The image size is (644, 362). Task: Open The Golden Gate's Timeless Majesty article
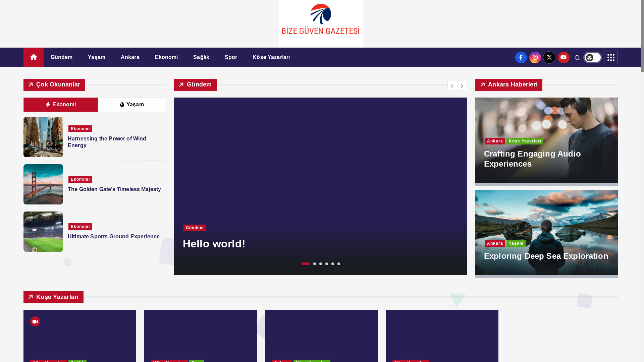coord(114,189)
